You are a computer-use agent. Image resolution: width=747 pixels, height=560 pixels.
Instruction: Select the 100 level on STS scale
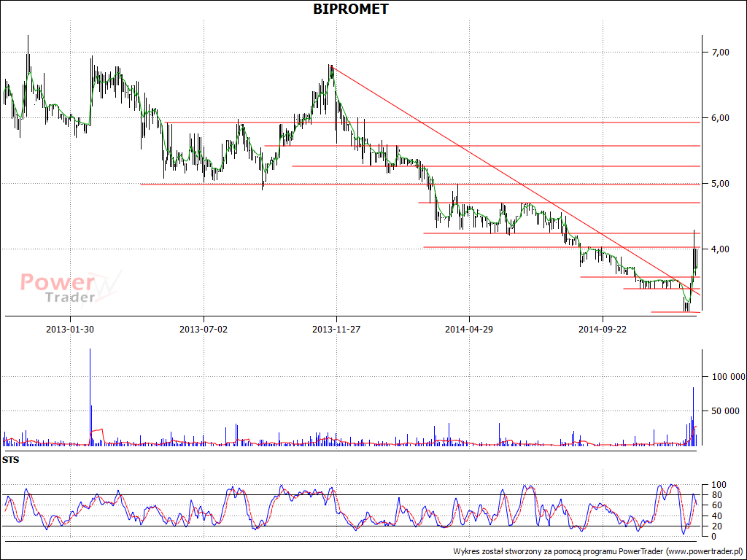pos(719,485)
